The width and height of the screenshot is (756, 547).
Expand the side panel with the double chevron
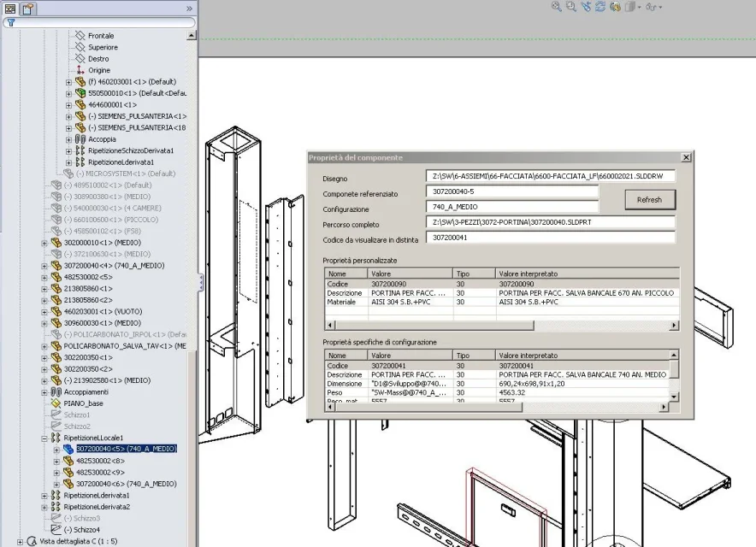pos(189,9)
